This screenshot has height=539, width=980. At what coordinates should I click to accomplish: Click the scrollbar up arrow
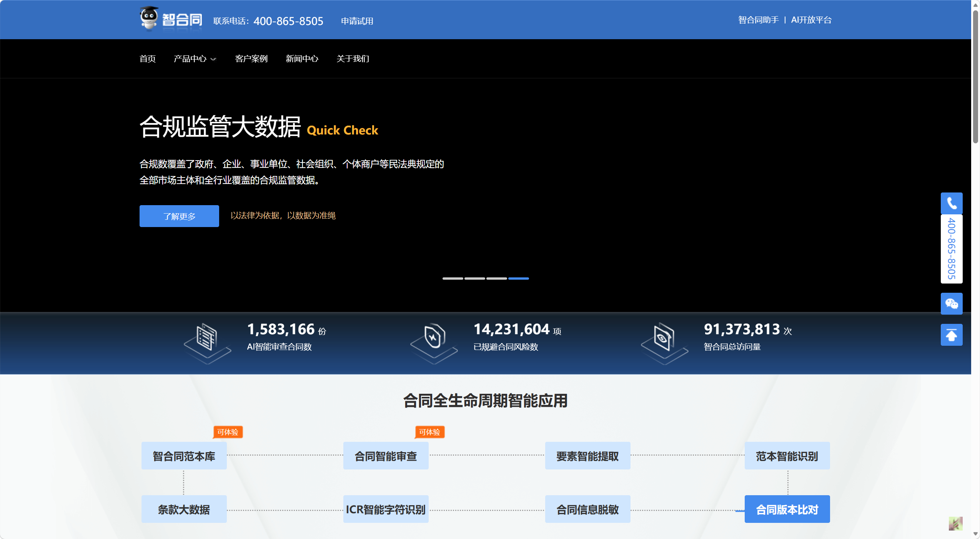tap(975, 5)
